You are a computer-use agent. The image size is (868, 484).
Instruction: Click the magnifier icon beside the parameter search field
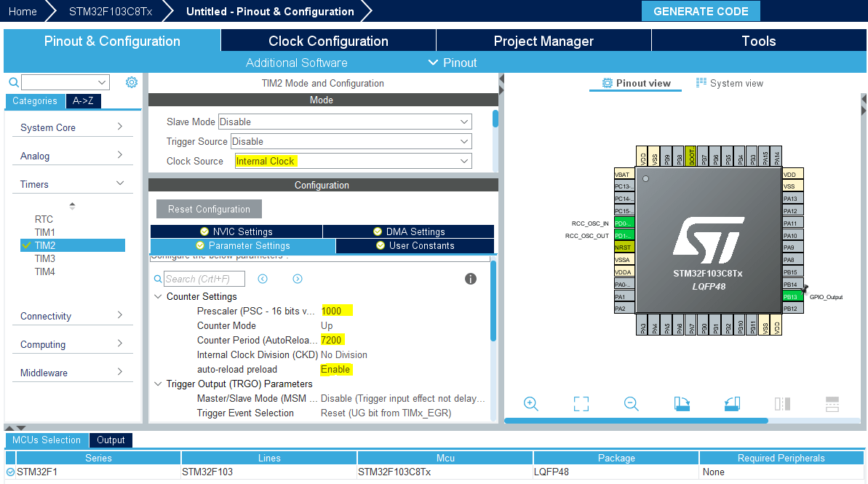[x=158, y=279]
